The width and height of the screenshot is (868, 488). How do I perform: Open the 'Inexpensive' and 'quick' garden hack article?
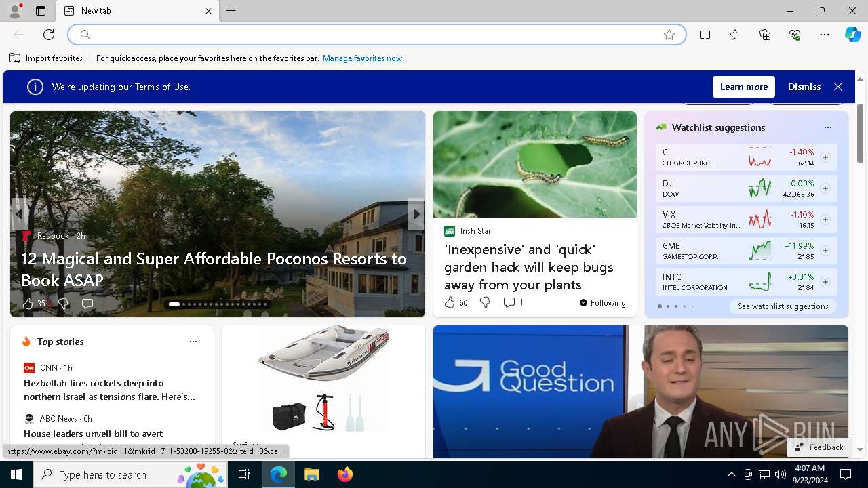click(528, 267)
